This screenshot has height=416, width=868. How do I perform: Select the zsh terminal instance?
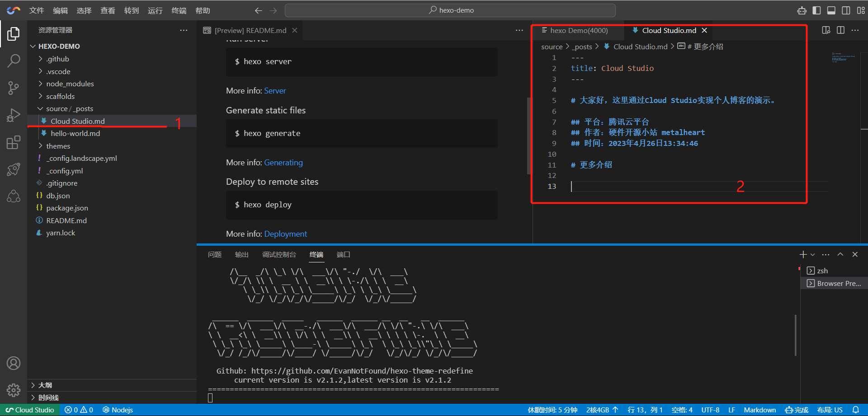[834, 271]
